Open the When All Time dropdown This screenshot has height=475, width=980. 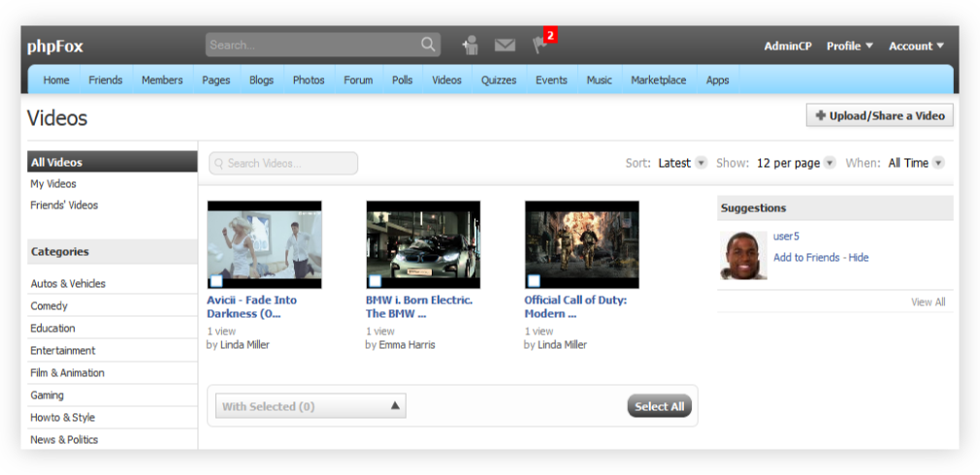pos(916,163)
